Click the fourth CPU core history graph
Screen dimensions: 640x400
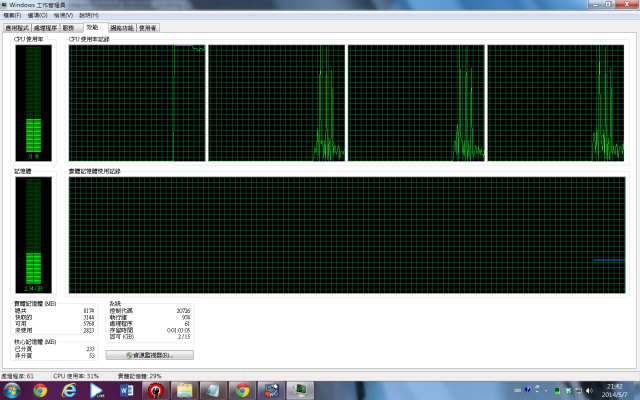pos(556,103)
